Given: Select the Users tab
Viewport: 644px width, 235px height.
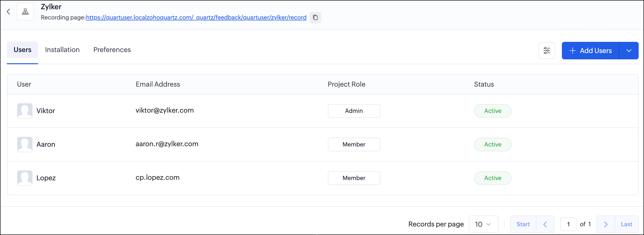Looking at the screenshot, I should coord(23,50).
